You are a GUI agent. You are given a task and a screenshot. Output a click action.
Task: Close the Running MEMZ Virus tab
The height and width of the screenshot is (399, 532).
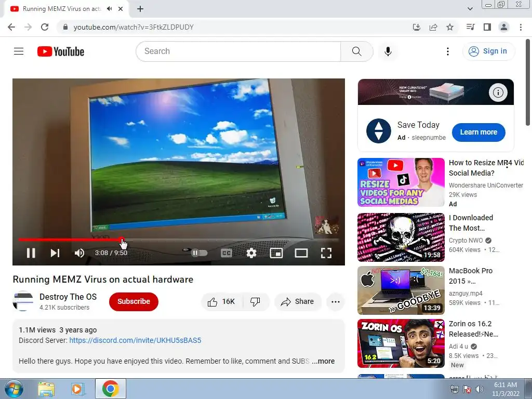coord(121,9)
